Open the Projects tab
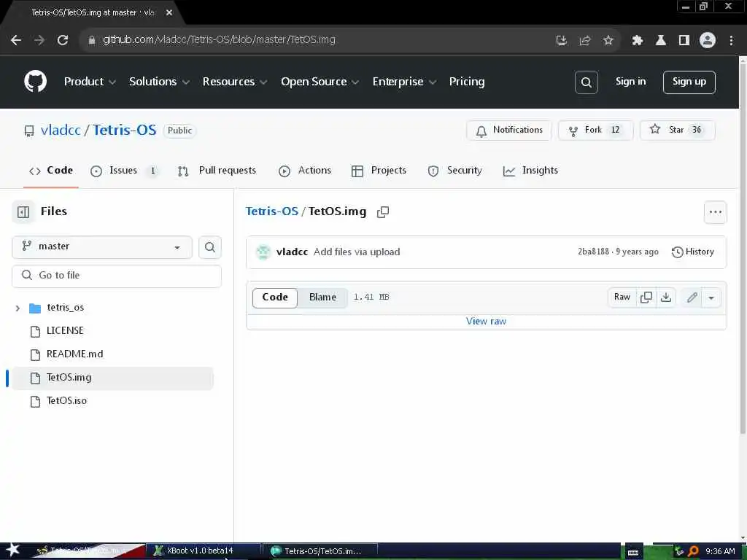Image resolution: width=747 pixels, height=560 pixels. pyautogui.click(x=379, y=171)
